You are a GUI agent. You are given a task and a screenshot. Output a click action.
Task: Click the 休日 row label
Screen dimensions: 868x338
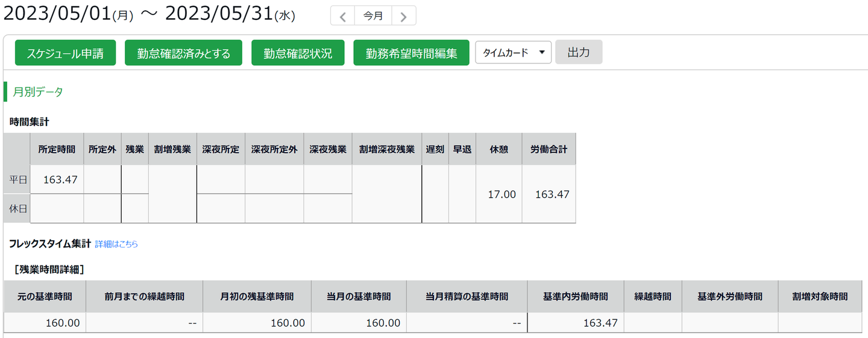click(17, 208)
